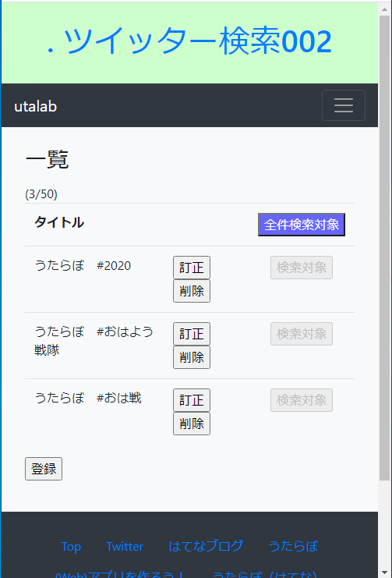Click 訂正 for うたらぼ #2020
This screenshot has height=578, width=392.
(192, 268)
